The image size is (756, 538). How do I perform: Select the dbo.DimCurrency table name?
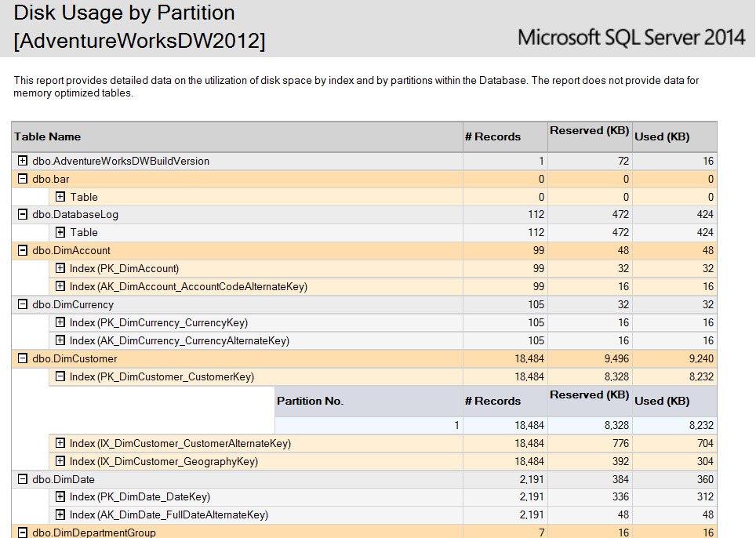[x=73, y=304]
